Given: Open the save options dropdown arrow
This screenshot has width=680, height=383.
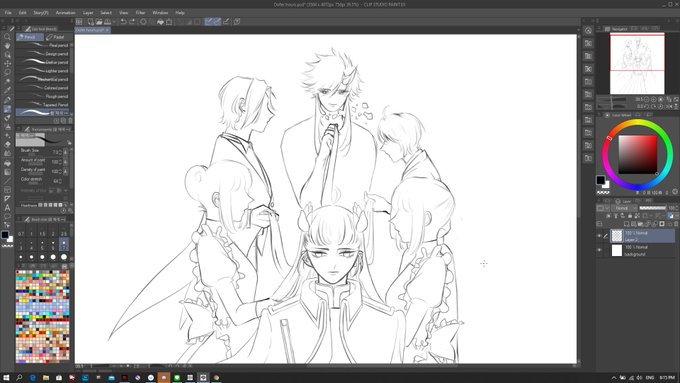Looking at the screenshot, I should (x=114, y=22).
